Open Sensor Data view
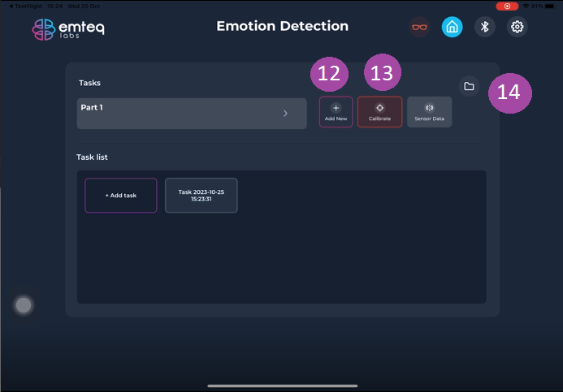 430,112
